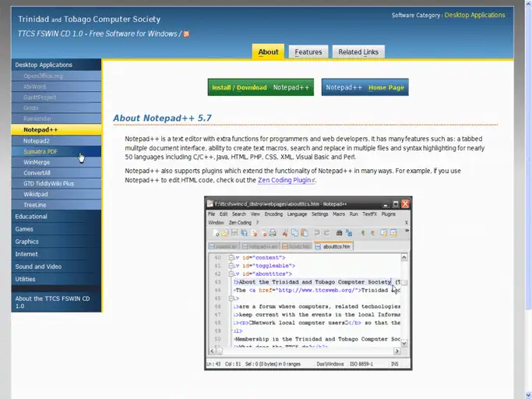Toggle the fold marker on code line 60
Image resolution: width=532 pixels, height=399 pixels.
click(231, 257)
